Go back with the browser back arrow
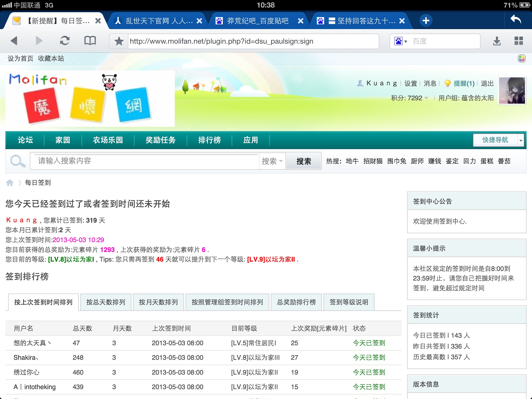The image size is (532, 399). pos(14,41)
